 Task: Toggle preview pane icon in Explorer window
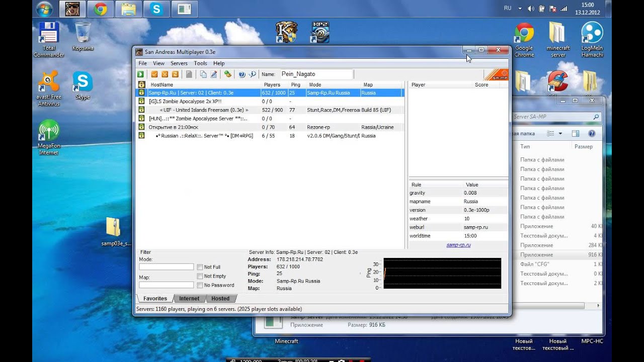click(x=576, y=134)
